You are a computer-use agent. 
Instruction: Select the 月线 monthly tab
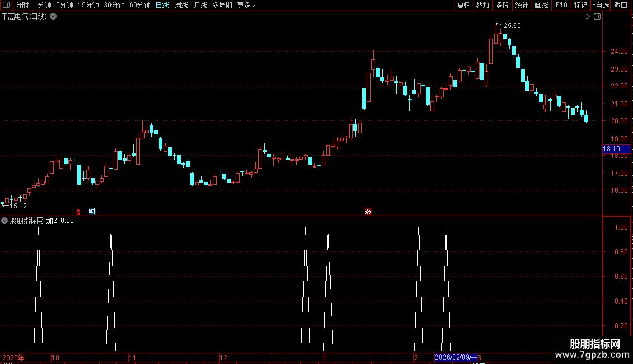[200, 5]
